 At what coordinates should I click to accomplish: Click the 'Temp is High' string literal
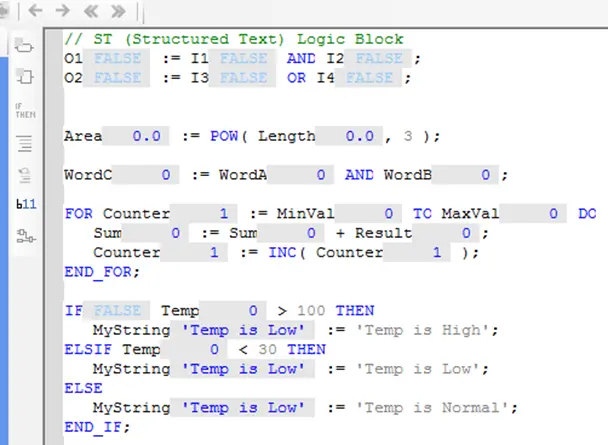pyautogui.click(x=423, y=330)
